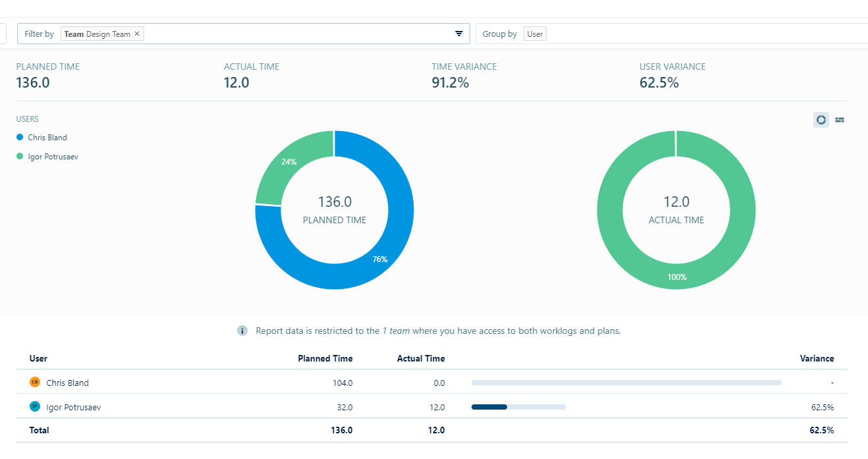868x459 pixels.
Task: Toggle Igor Potrusaev in the chart legend
Action: pos(47,157)
